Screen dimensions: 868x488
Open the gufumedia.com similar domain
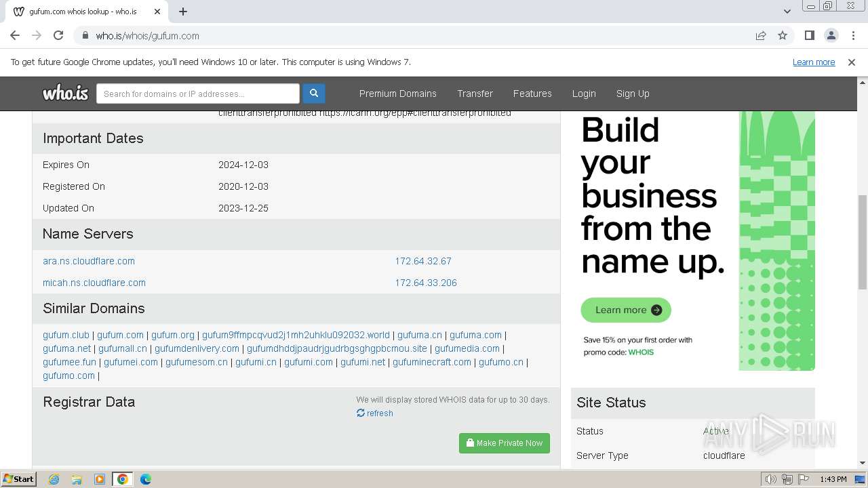[467, 348]
